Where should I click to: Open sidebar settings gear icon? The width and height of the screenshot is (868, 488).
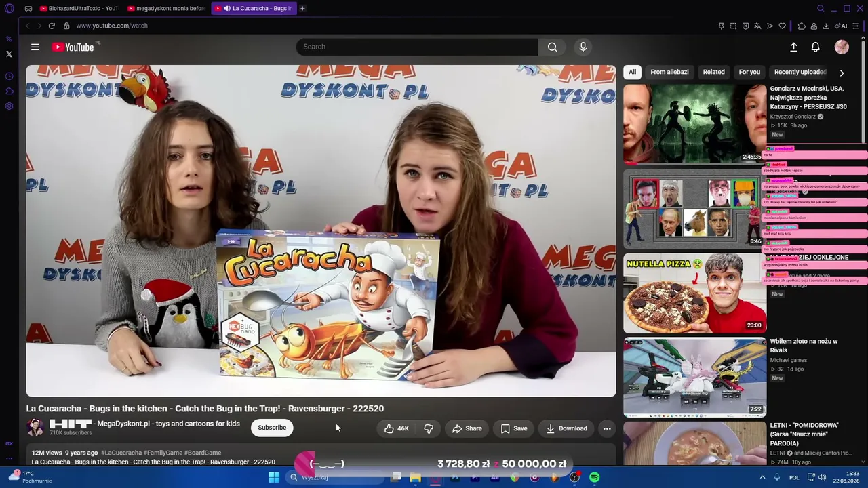[9, 106]
